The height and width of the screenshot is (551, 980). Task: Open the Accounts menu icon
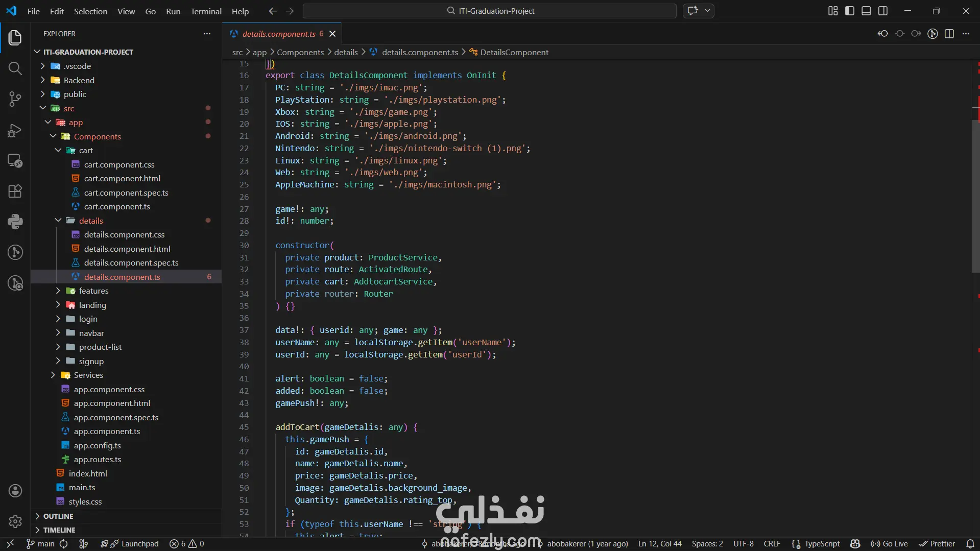tap(15, 491)
